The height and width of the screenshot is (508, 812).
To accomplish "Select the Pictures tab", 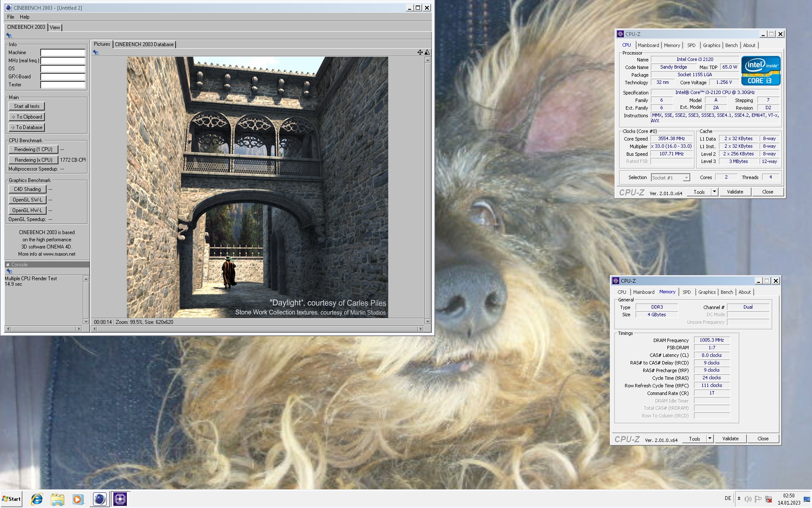I will [x=102, y=44].
